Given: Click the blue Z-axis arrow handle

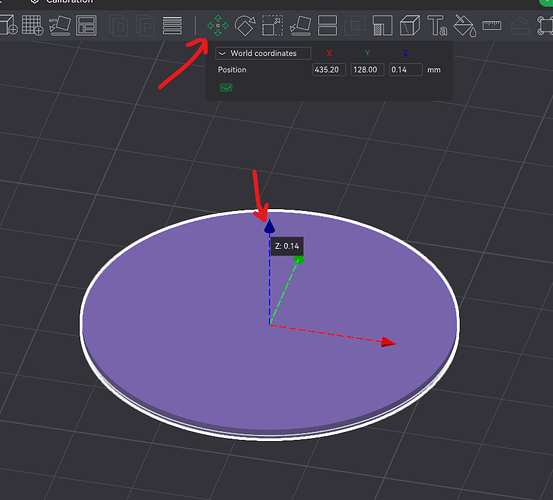Looking at the screenshot, I should 269,226.
